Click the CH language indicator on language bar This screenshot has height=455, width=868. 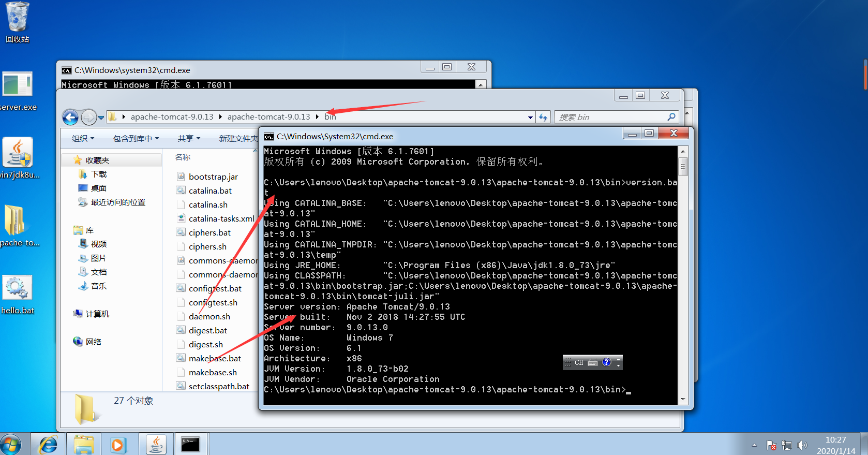(579, 362)
